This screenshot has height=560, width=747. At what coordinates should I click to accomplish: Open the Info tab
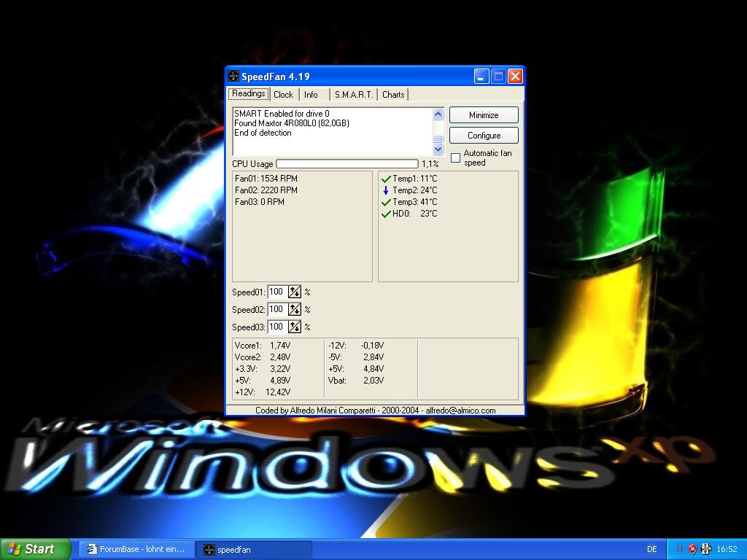click(311, 95)
